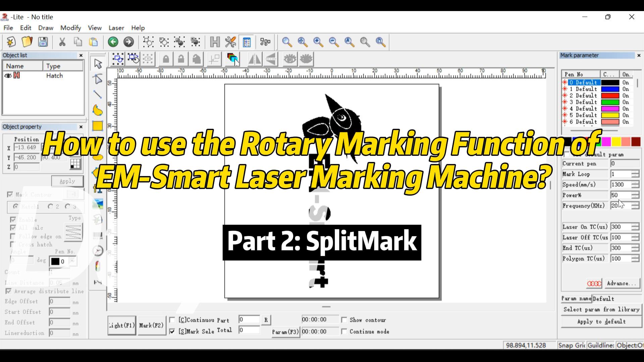This screenshot has width=644, height=362.
Task: Undo with green back arrow
Action: (x=113, y=42)
